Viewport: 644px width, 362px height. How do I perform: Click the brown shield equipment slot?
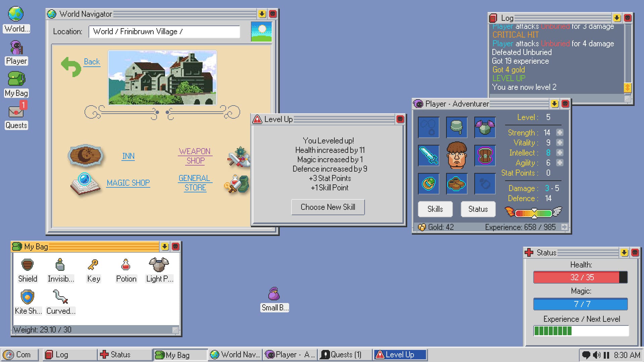tap(485, 155)
